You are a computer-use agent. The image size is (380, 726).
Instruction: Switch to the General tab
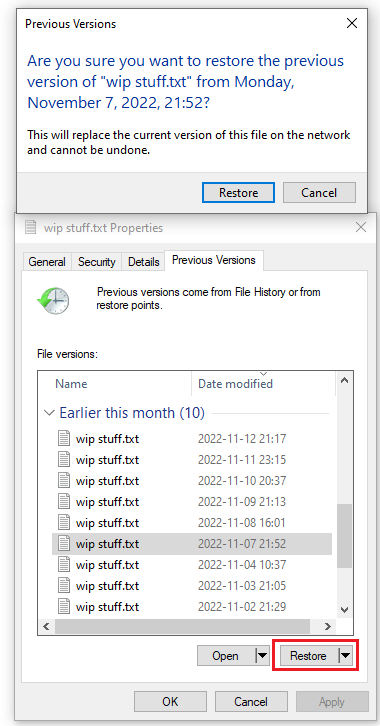[47, 262]
